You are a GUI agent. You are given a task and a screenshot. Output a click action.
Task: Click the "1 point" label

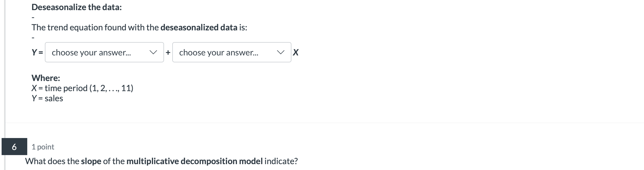(x=43, y=147)
